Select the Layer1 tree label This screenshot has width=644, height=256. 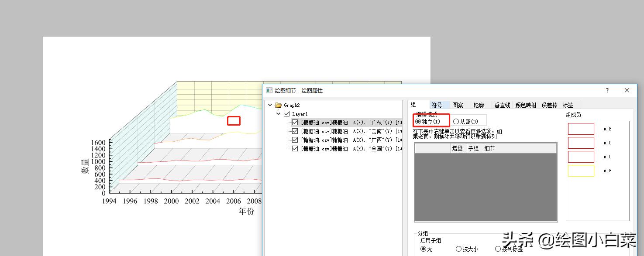point(300,114)
